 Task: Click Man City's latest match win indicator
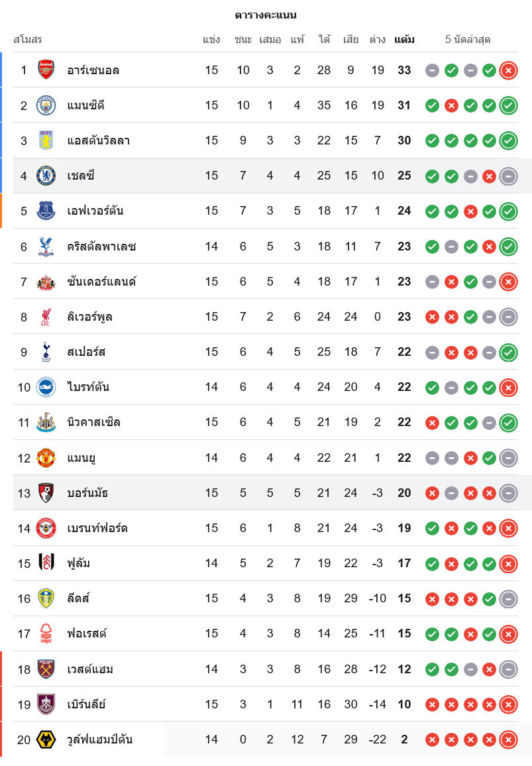(x=508, y=105)
